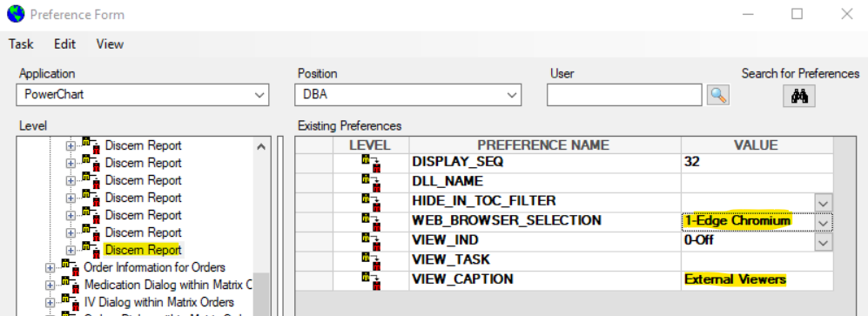Click the level icon for VIEW_CAPTION row
The width and height of the screenshot is (868, 316).
[371, 280]
